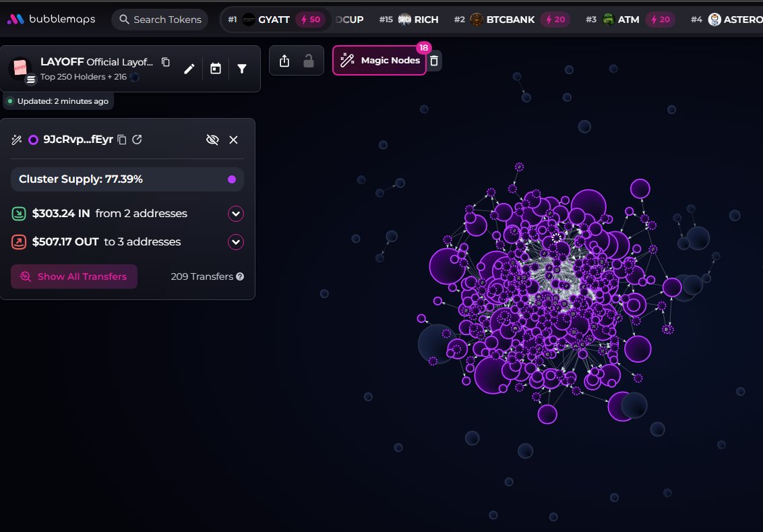
Task: Copy the LAYOFF token address
Action: 166,62
